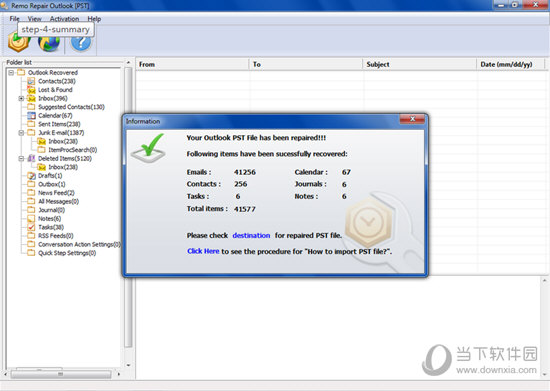Click folder list scroll up arrow
The width and height of the screenshot is (550, 391).
pos(128,62)
